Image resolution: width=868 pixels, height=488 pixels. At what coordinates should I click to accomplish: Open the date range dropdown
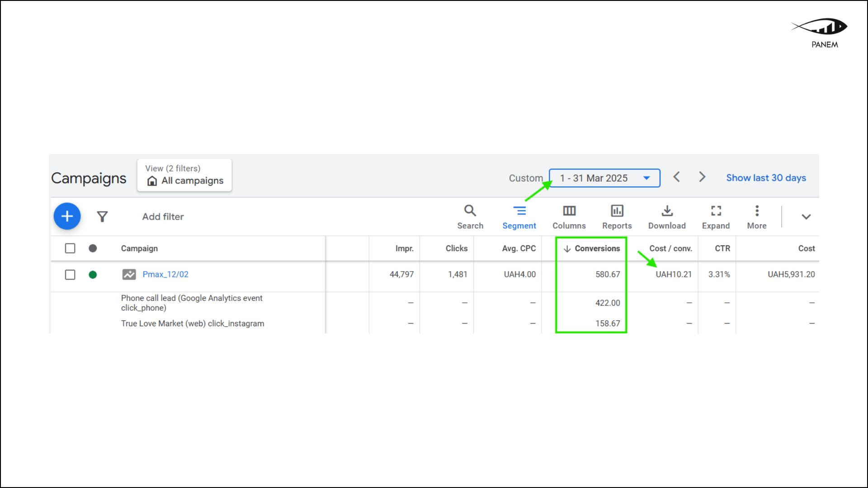(x=604, y=178)
